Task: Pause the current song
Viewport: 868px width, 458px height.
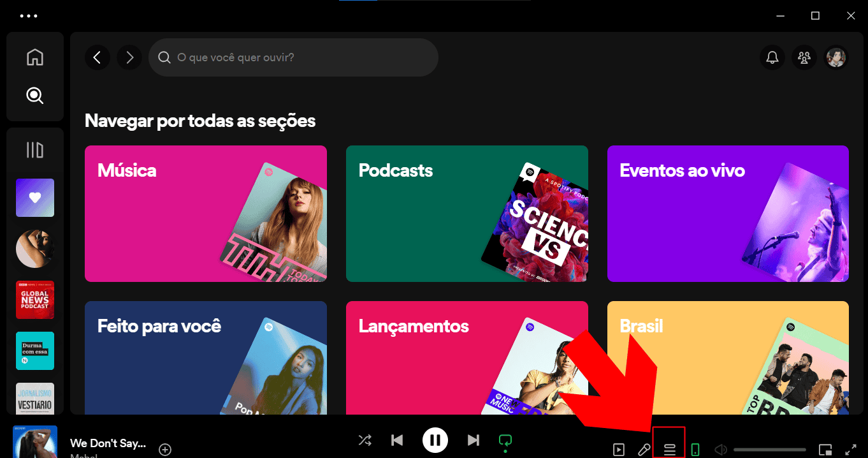Action: pos(435,440)
